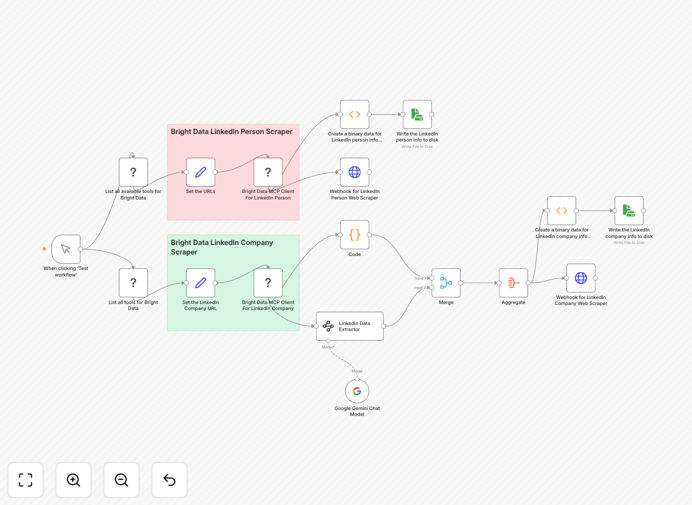Viewport: 692px width, 505px height.
Task: Select the Aggregate node
Action: click(x=513, y=283)
